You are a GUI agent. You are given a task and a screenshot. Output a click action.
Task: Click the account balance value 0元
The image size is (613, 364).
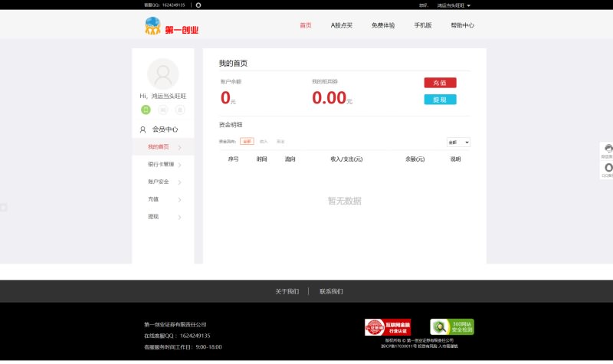(x=228, y=98)
